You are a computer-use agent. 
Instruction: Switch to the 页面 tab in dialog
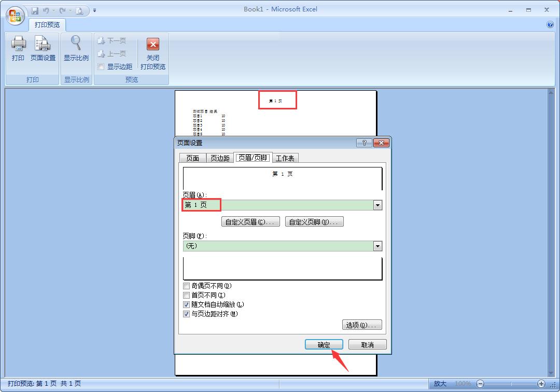192,158
